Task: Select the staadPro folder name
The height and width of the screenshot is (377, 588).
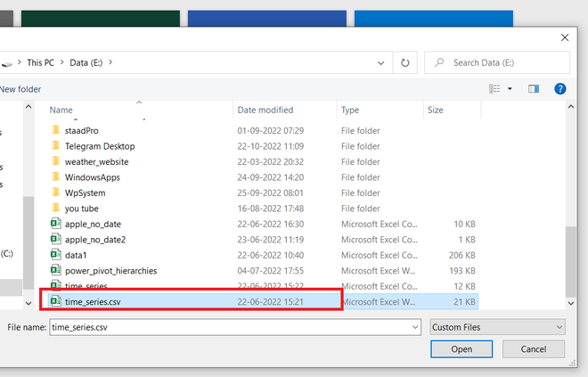Action: click(x=82, y=130)
